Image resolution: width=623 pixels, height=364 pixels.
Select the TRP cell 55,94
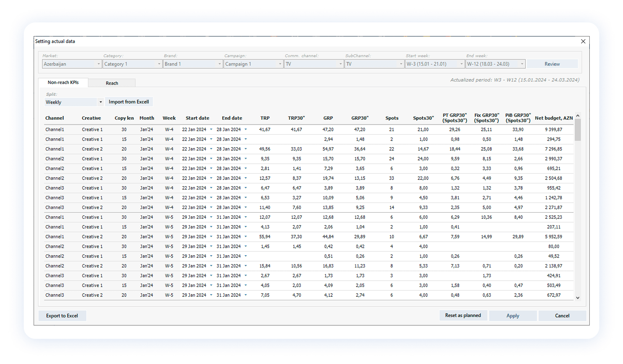click(x=265, y=237)
